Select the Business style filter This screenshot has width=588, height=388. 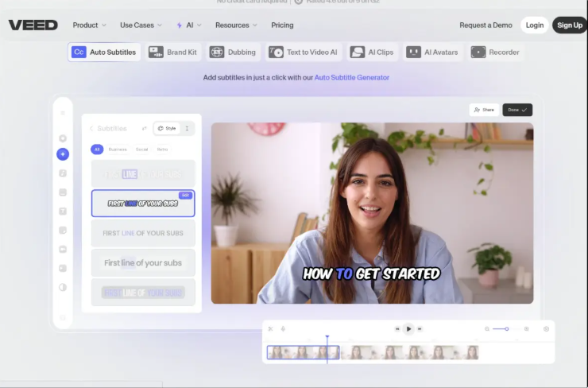coord(118,149)
